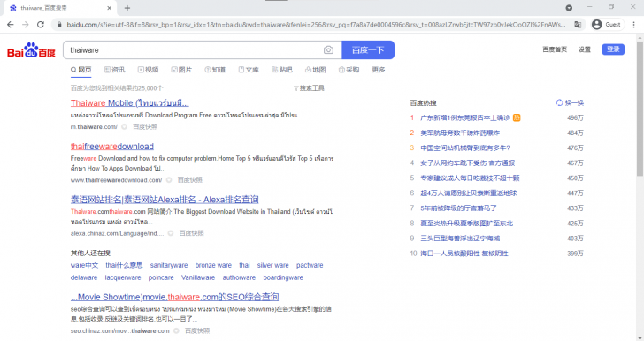Switch to the 文库 tab
The height and width of the screenshot is (341, 644).
click(249, 70)
